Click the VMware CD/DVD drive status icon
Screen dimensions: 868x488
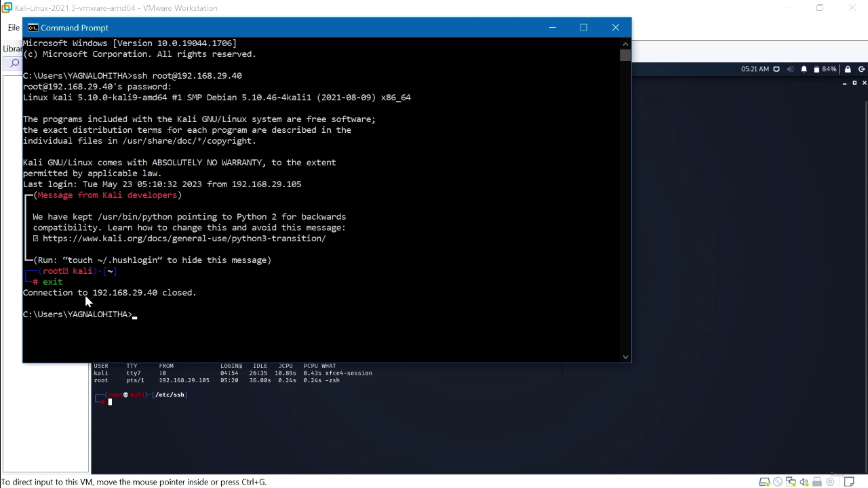(778, 482)
